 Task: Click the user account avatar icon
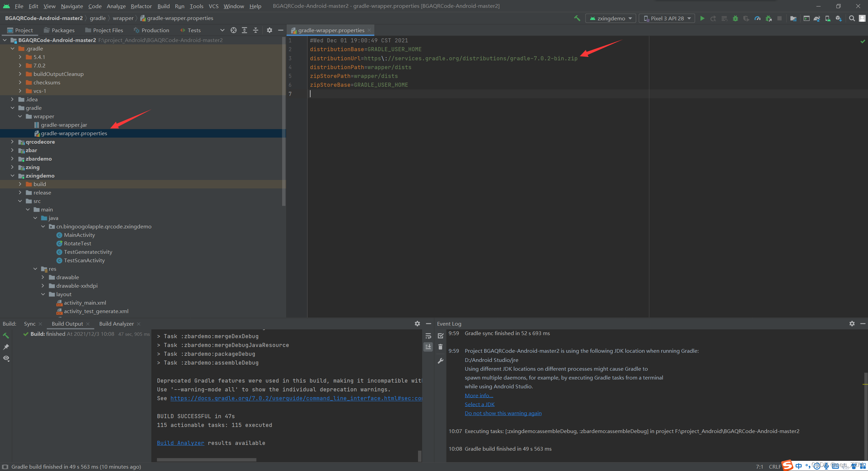(862, 18)
